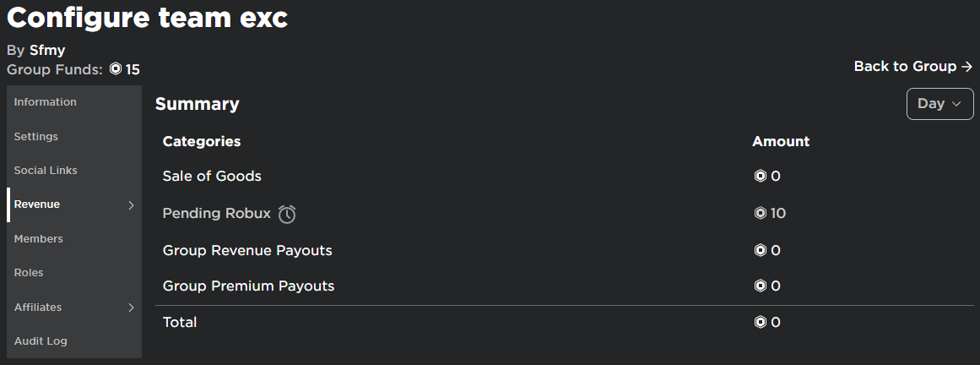Viewport: 980px width, 365px height.
Task: Click the arrow icon in Back to Group
Action: (966, 67)
